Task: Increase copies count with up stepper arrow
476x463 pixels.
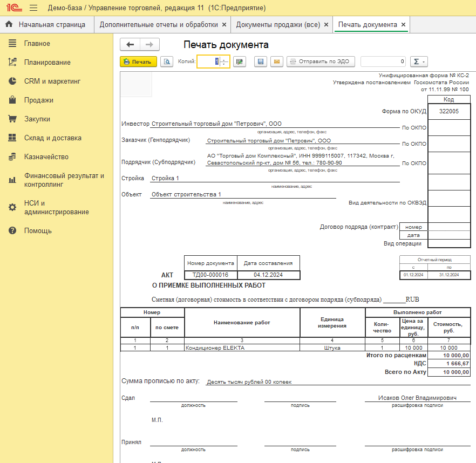Action: pyautogui.click(x=224, y=59)
